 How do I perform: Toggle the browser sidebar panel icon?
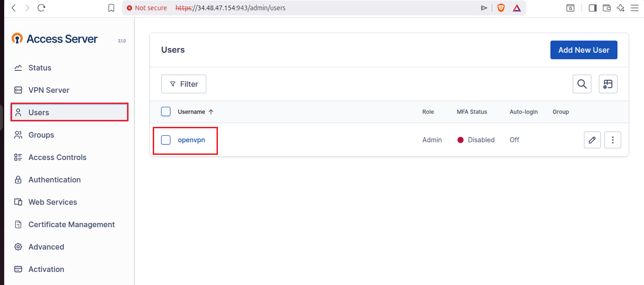(593, 8)
